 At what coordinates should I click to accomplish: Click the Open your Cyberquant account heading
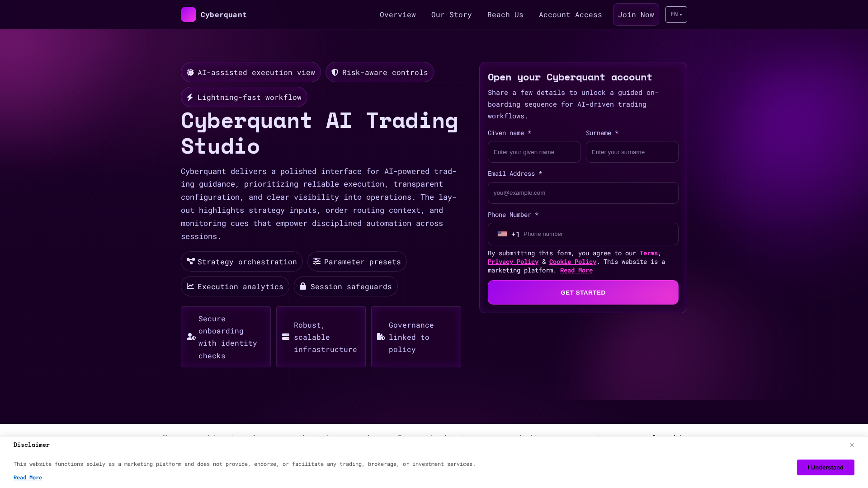pos(570,77)
